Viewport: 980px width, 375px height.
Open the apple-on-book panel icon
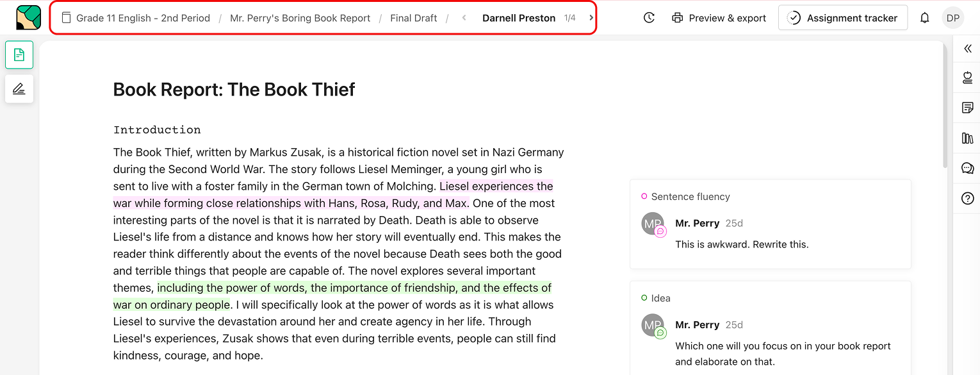pos(967,78)
